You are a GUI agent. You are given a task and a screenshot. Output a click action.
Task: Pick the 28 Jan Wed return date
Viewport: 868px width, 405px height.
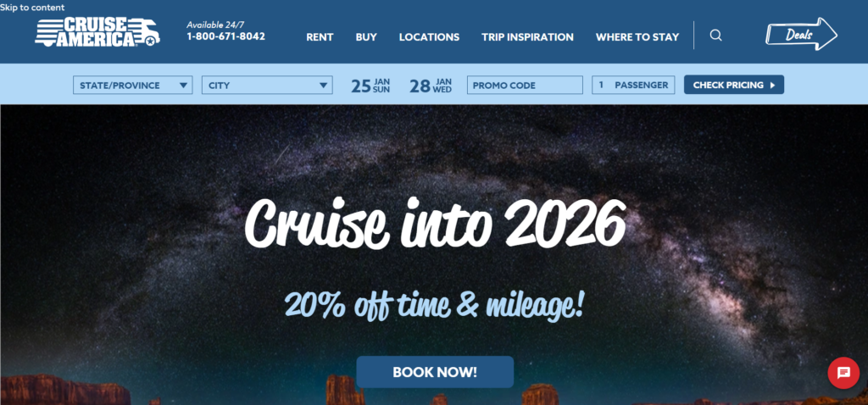point(431,86)
